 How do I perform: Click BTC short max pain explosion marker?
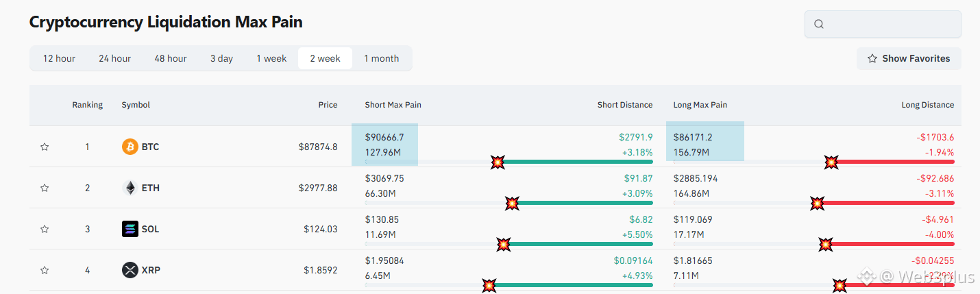pyautogui.click(x=498, y=162)
